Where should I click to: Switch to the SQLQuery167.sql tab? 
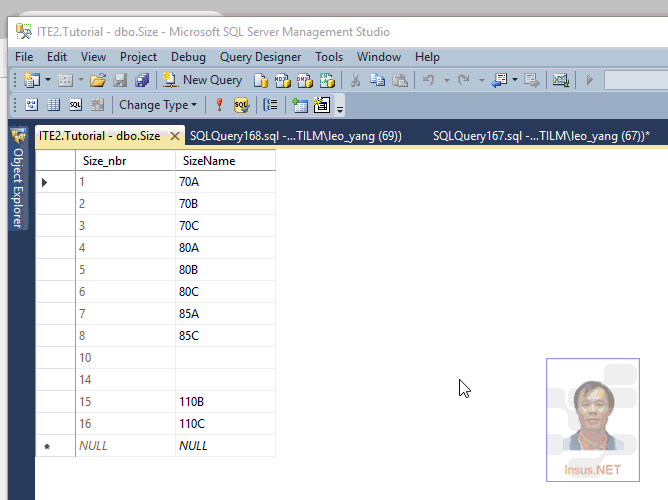point(541,136)
